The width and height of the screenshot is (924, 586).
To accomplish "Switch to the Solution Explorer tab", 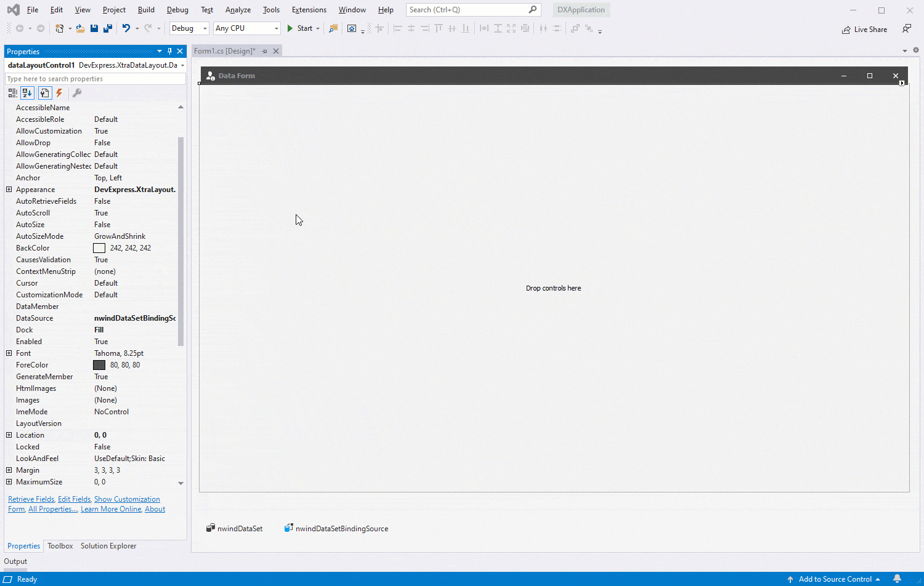I will click(x=108, y=546).
